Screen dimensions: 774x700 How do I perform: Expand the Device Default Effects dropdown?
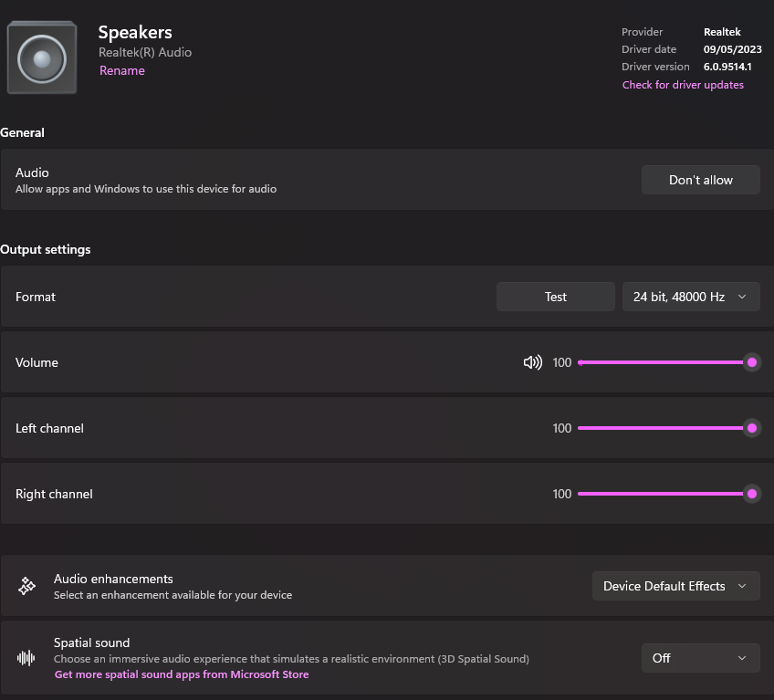click(x=675, y=586)
